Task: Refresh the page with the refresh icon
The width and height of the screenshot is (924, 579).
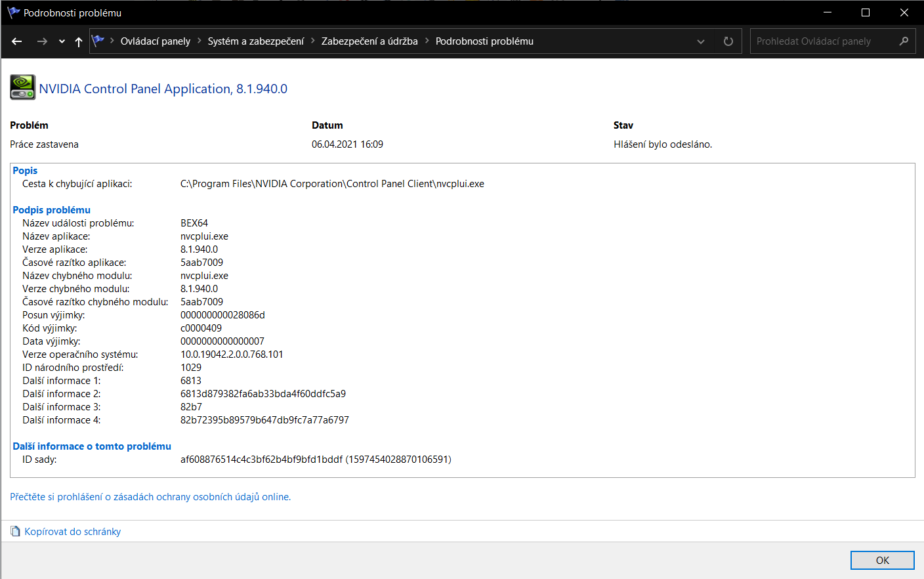Action: [728, 41]
